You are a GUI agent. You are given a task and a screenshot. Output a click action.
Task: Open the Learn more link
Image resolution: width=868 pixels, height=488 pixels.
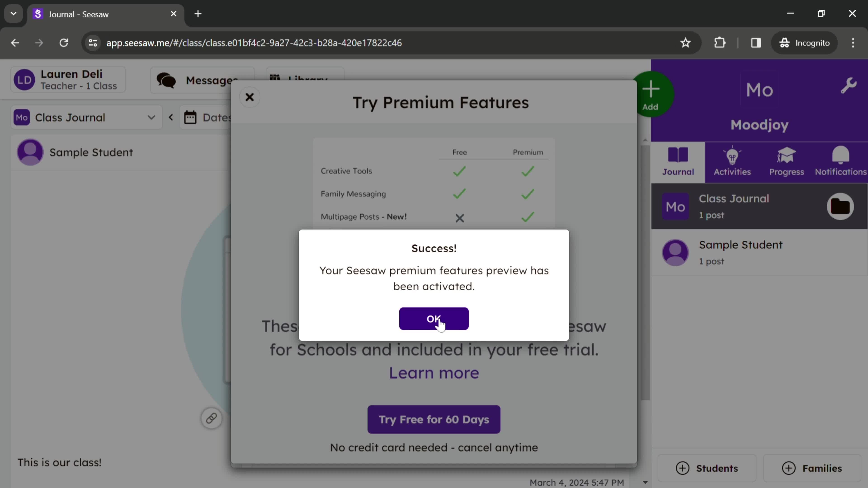click(434, 373)
